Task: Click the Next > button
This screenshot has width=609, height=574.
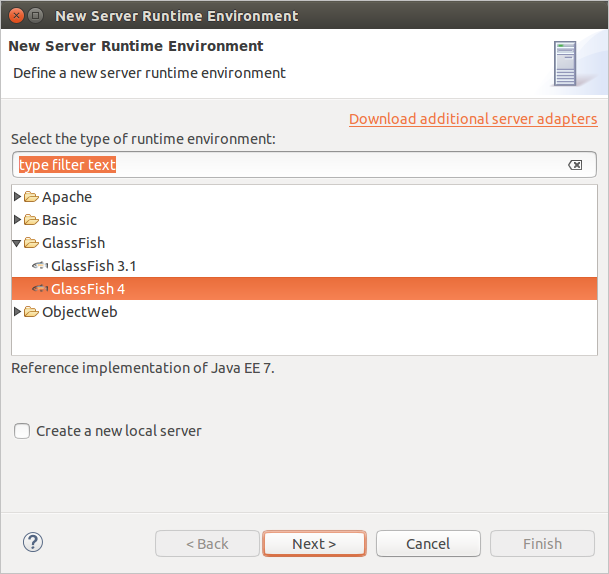Action: click(314, 544)
